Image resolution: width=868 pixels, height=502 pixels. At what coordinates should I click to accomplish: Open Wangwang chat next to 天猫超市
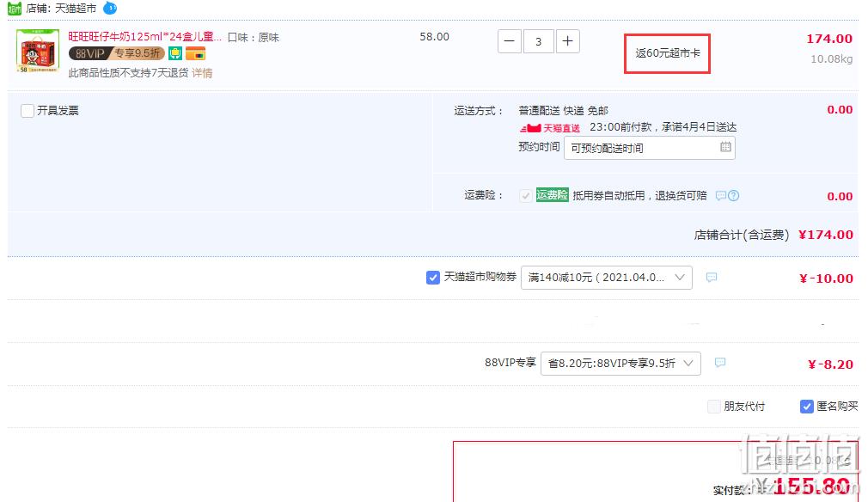[x=110, y=9]
